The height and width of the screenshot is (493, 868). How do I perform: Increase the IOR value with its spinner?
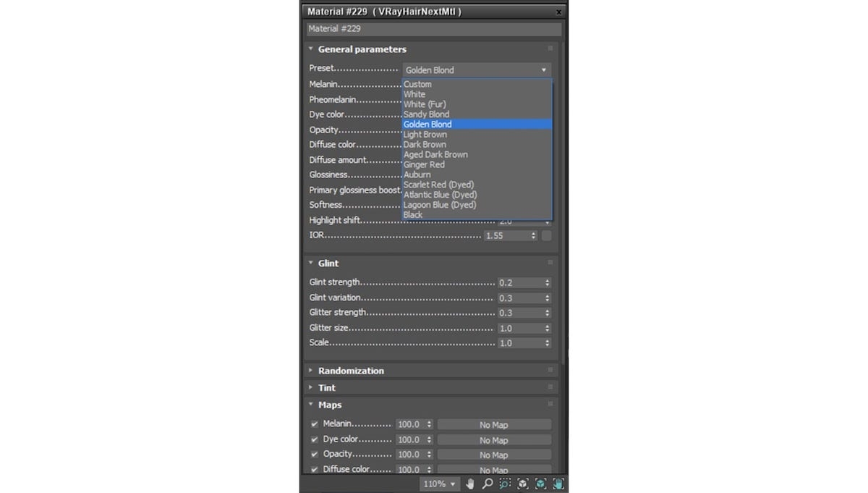pyautogui.click(x=532, y=232)
